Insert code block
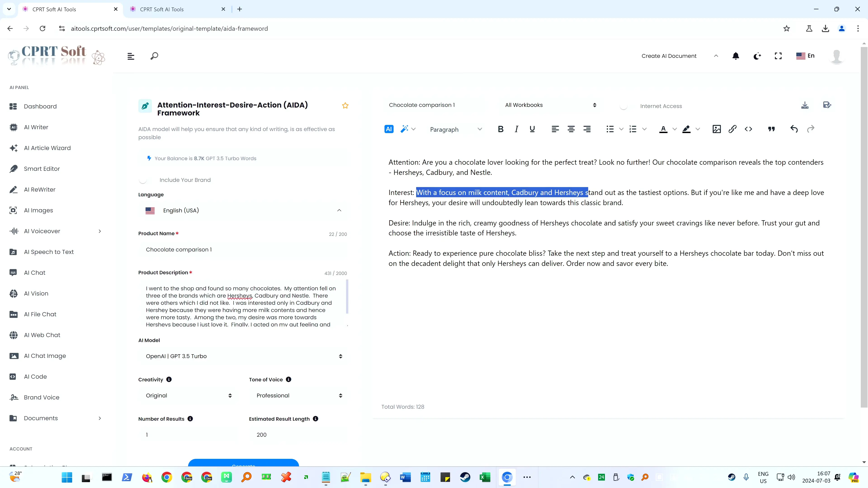This screenshot has height=488, width=868. coord(748,129)
